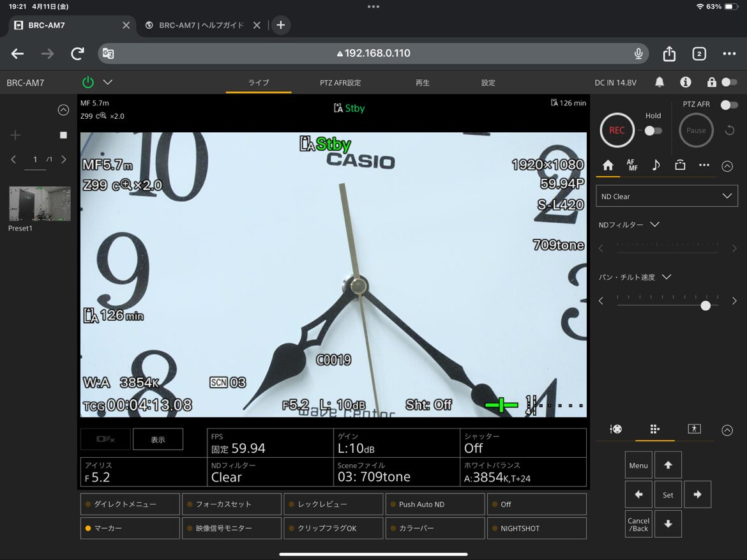Switch to the ヘルプガイド browser tab

201,26
